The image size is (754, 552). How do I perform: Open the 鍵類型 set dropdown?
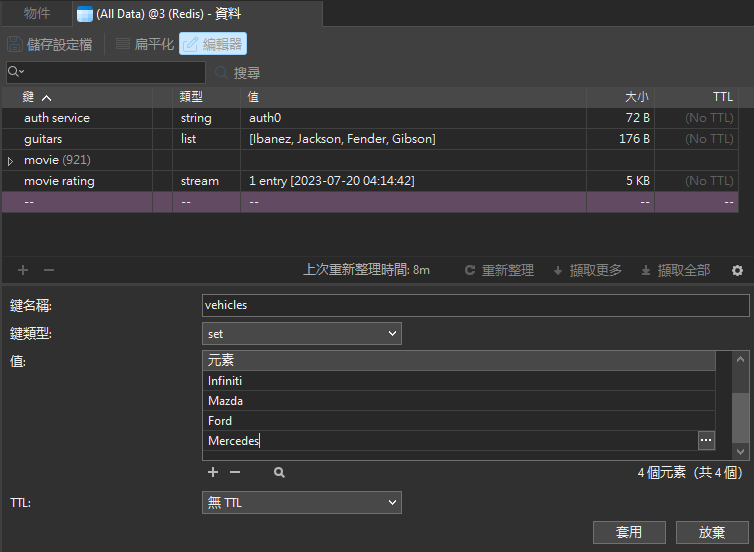click(301, 333)
